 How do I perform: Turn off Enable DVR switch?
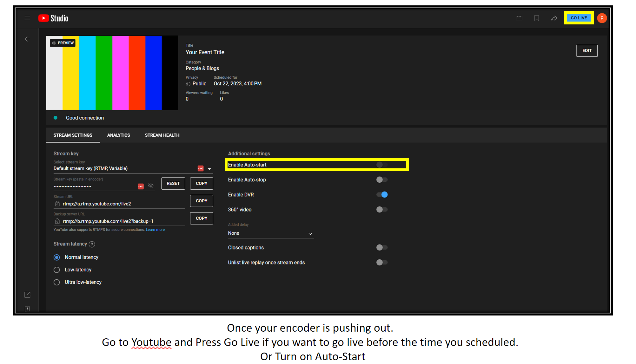382,195
